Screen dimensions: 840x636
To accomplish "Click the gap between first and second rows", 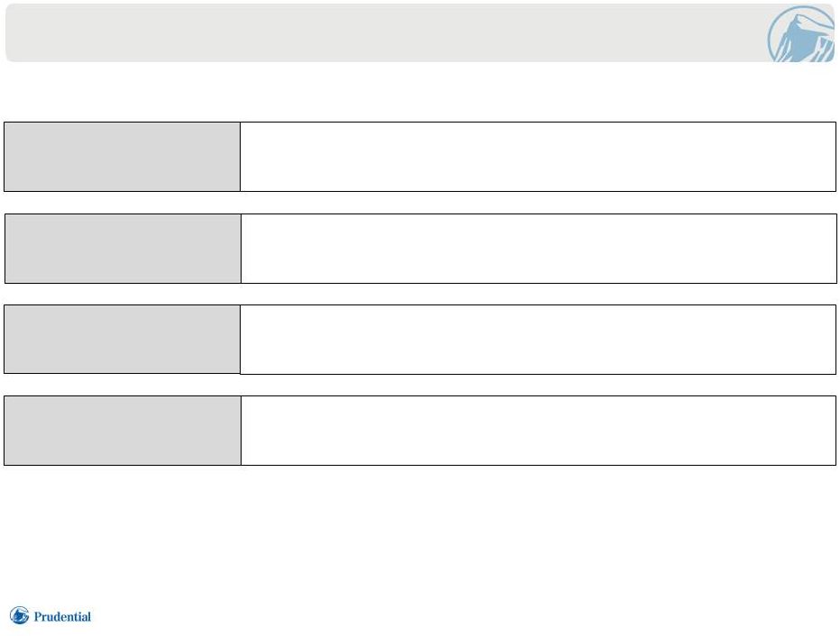I will point(420,203).
